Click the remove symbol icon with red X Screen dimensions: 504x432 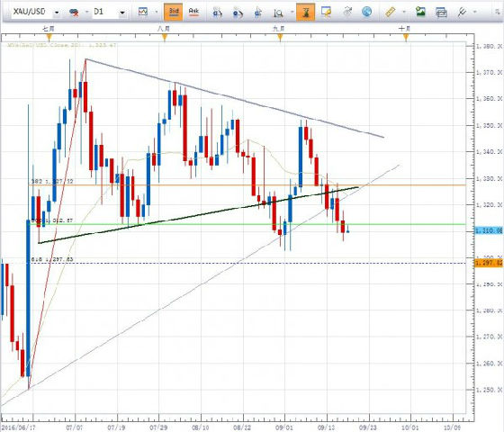pyautogui.click(x=74, y=13)
